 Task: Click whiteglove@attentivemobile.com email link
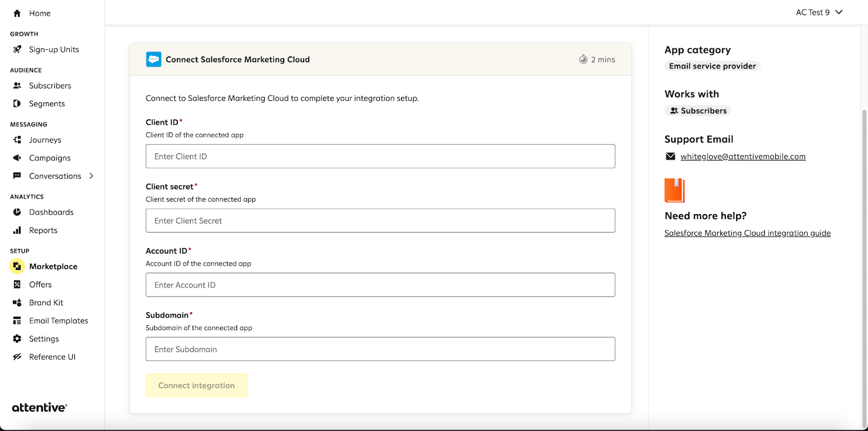(x=743, y=157)
